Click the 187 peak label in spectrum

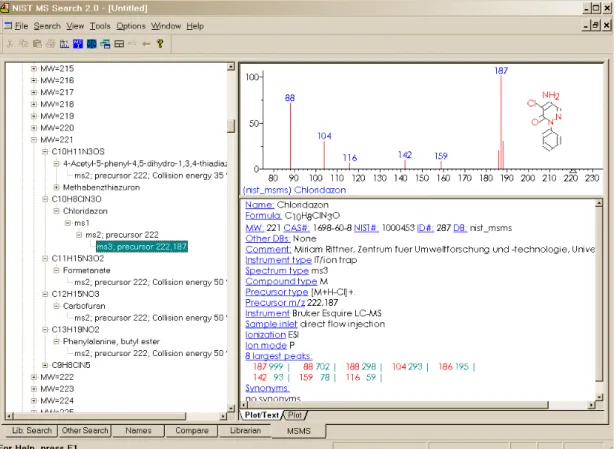click(501, 71)
